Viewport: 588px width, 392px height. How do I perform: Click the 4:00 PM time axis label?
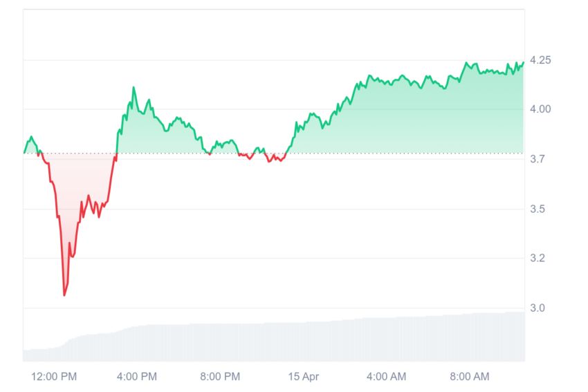coord(137,376)
